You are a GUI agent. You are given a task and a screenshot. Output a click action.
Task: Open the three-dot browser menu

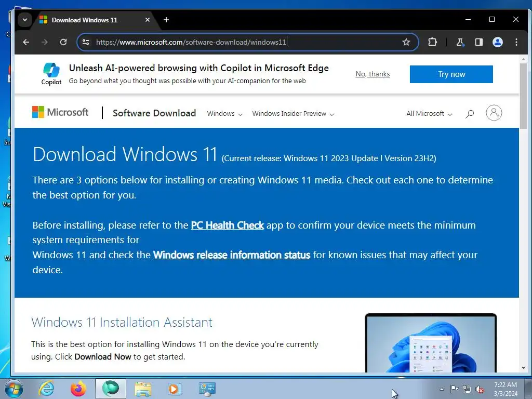[516, 42]
